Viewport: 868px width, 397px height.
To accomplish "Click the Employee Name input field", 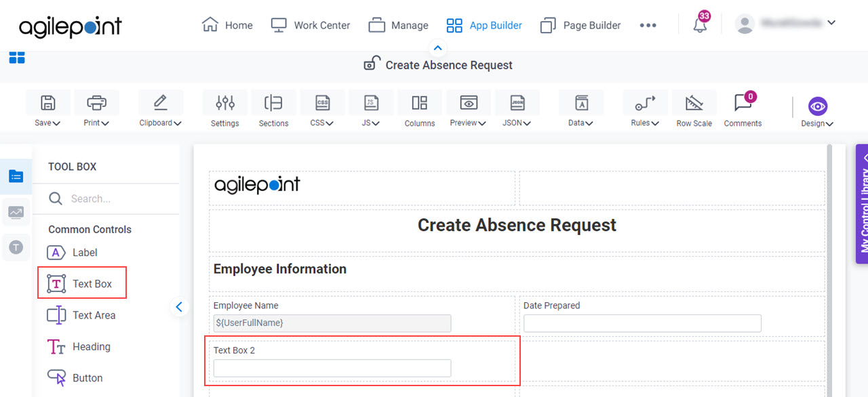I will point(332,323).
